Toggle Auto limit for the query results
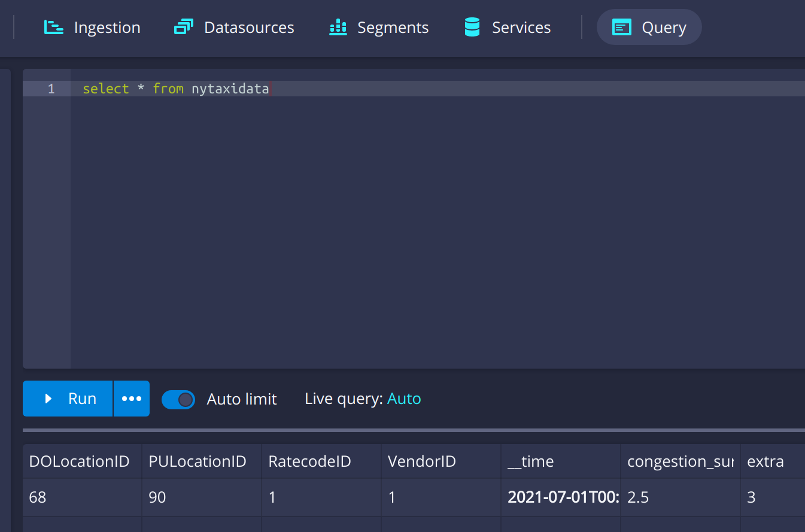Viewport: 805px width, 532px height. 178,399
